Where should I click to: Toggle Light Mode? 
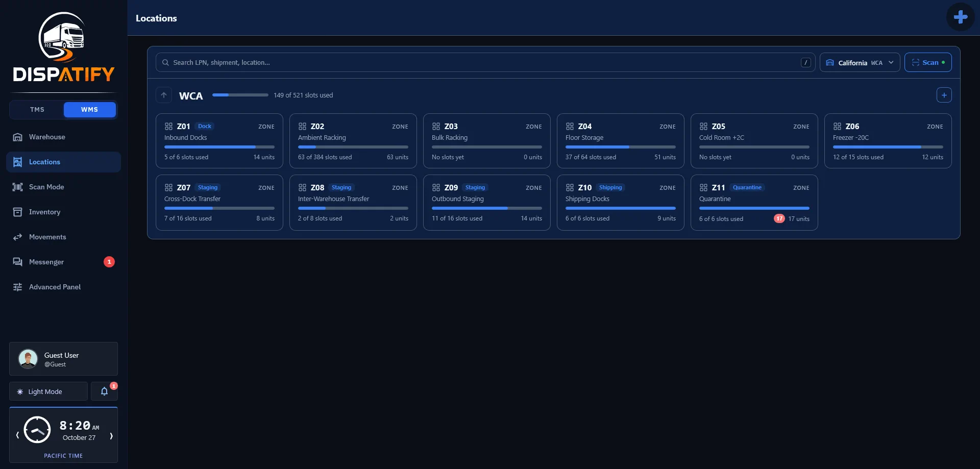point(48,391)
